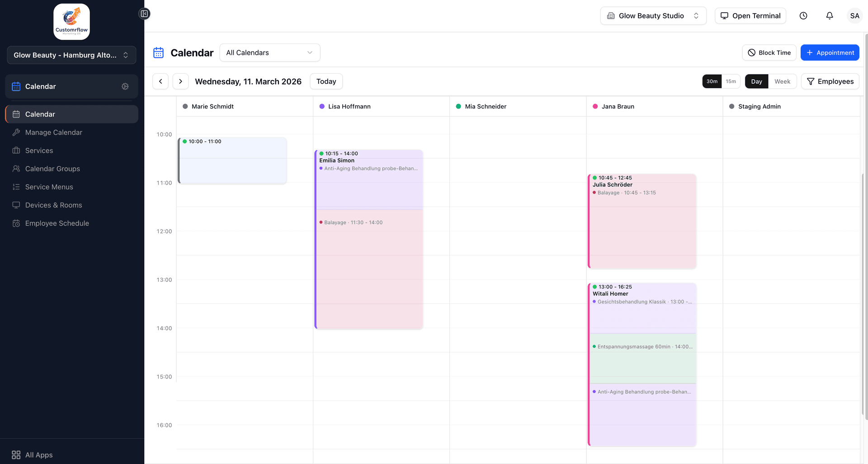868x464 pixels.
Task: Jump to Today
Action: click(x=326, y=81)
